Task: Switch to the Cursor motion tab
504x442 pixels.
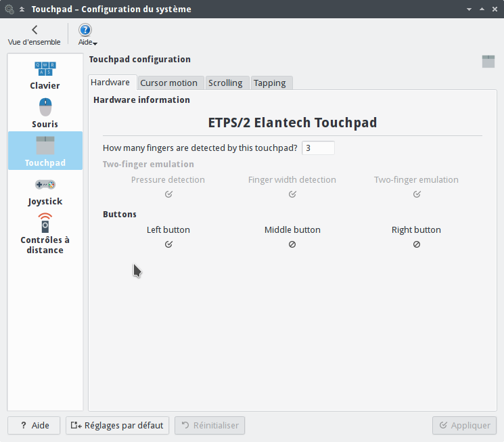Action: pyautogui.click(x=168, y=83)
